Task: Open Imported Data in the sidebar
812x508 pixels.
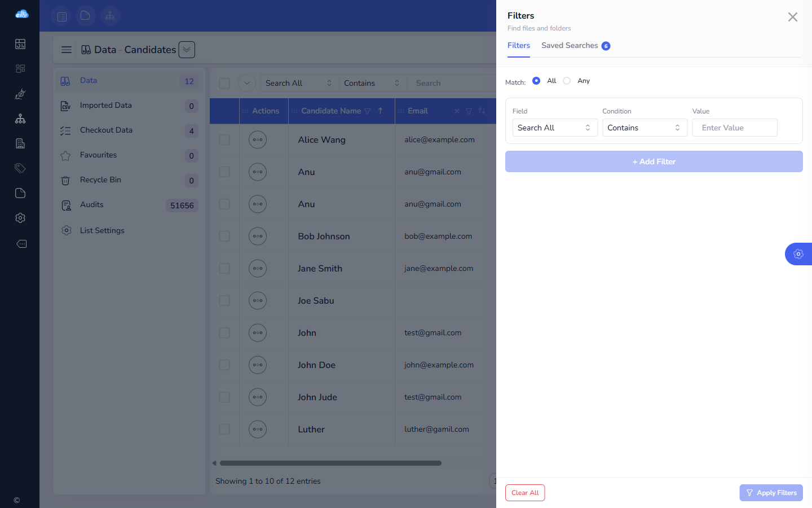Action: tap(129, 106)
